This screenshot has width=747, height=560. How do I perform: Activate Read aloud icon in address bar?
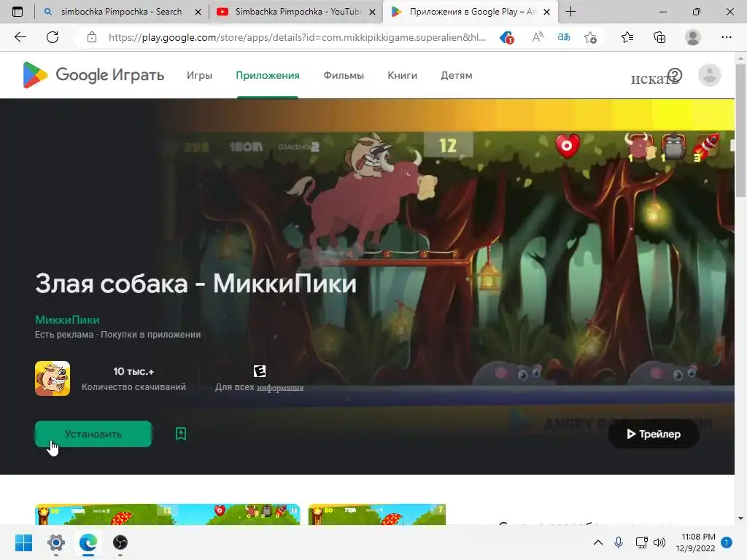pyautogui.click(x=538, y=37)
